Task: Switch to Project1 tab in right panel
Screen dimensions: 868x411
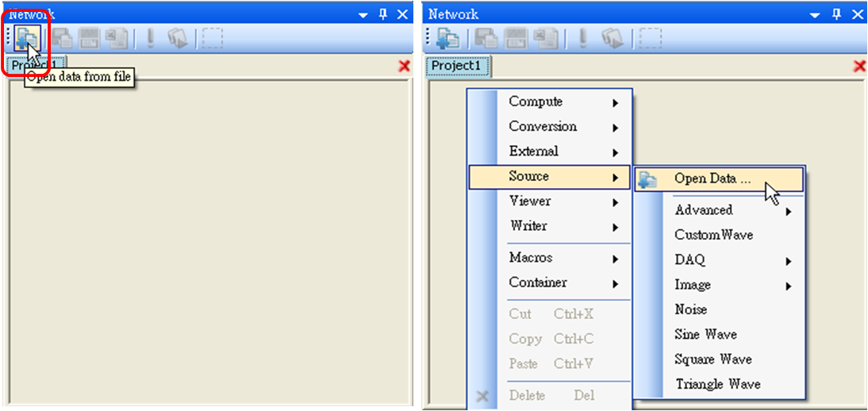Action: pyautogui.click(x=456, y=65)
